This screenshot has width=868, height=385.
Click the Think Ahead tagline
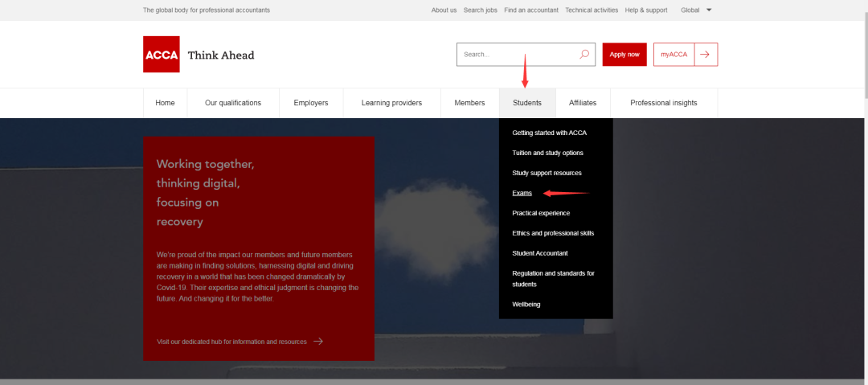click(x=221, y=55)
